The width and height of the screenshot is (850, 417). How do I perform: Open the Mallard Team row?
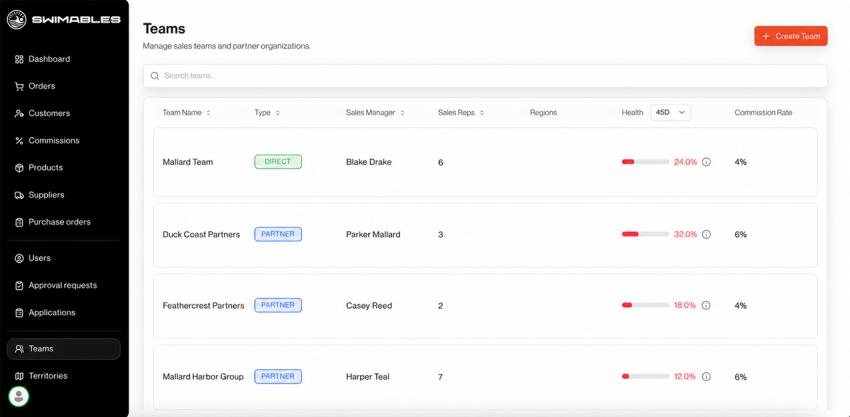tap(485, 162)
